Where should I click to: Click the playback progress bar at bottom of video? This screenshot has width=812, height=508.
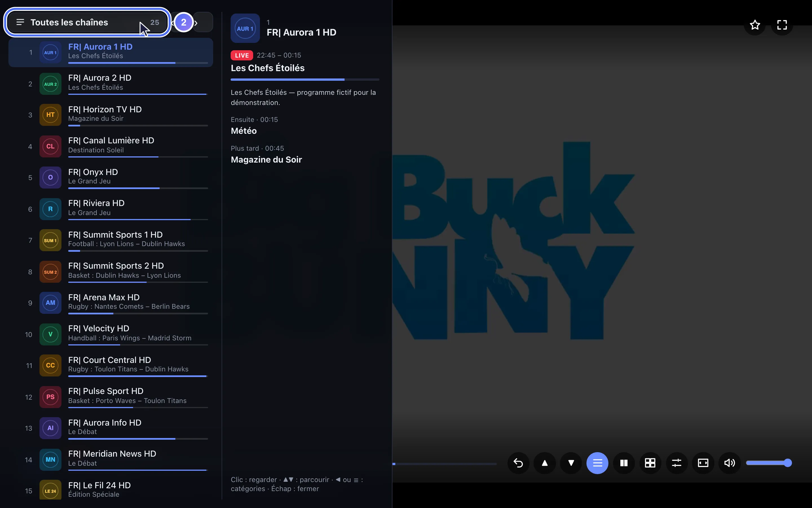pos(445,464)
